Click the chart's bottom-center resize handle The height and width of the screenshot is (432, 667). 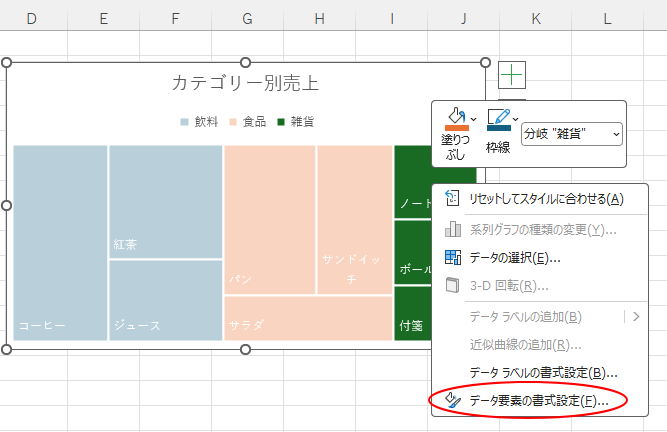[x=245, y=350]
